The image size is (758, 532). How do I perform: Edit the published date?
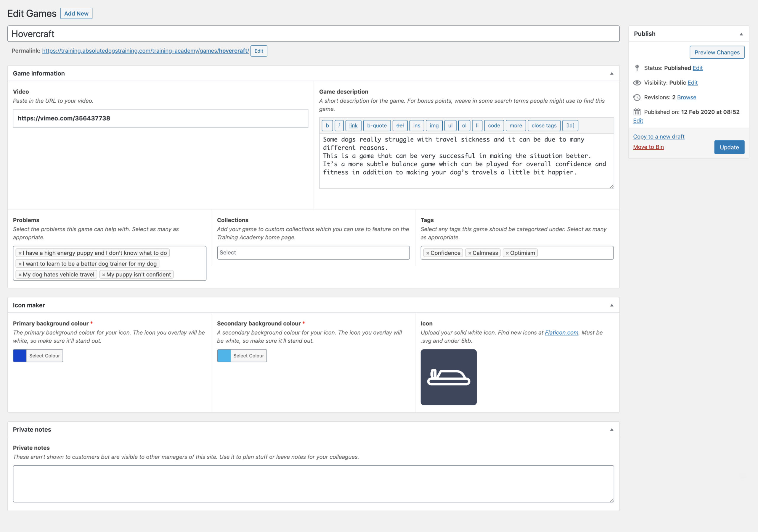(638, 121)
